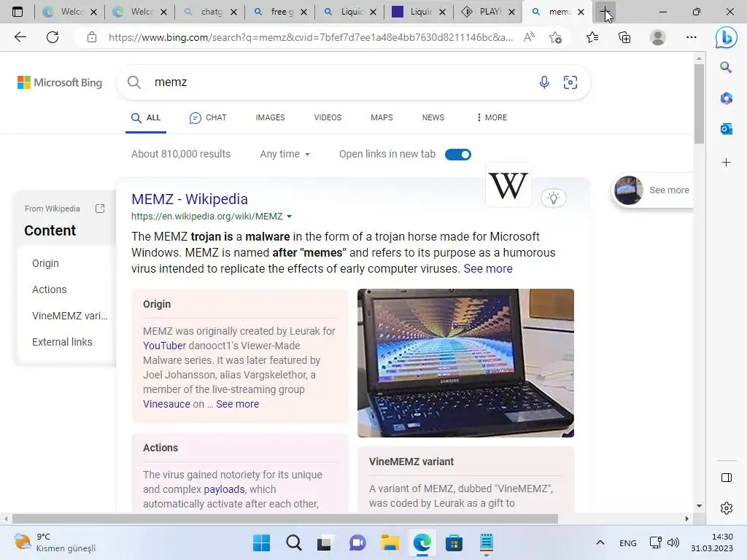This screenshot has height=560, width=747.
Task: Toggle Open links in new tab switch
Action: point(458,155)
